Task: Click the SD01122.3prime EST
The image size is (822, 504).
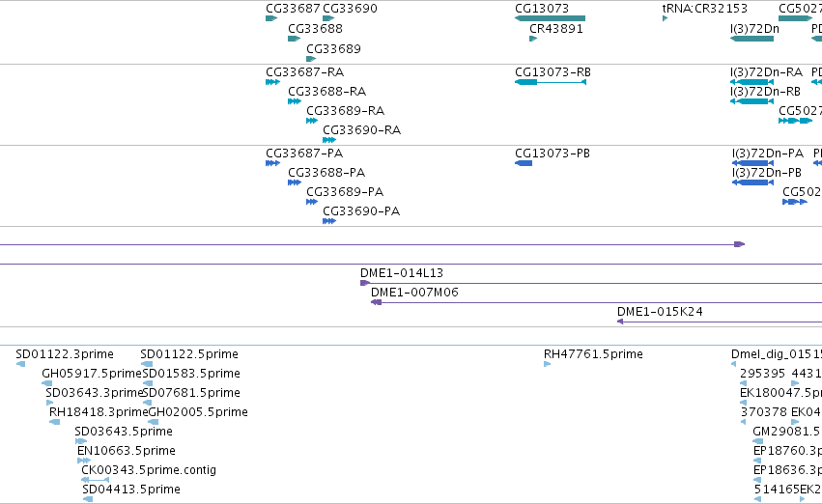Action: pyautogui.click(x=21, y=364)
